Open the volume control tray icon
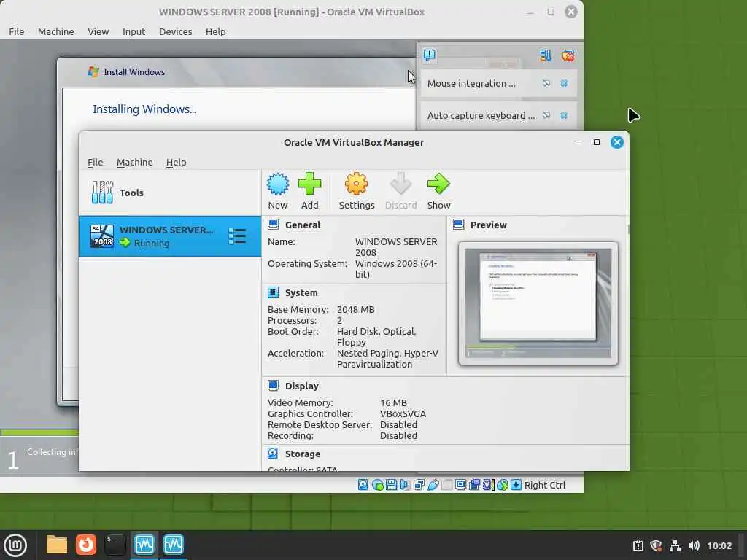The height and width of the screenshot is (560, 747). click(x=694, y=545)
